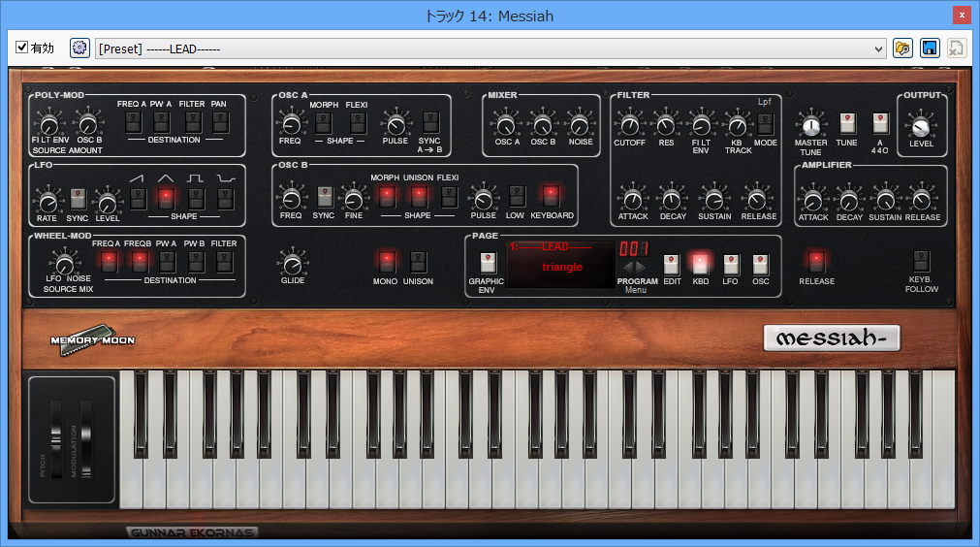980x547 pixels.
Task: Toggle the UNISON mode switch
Action: coord(418,261)
